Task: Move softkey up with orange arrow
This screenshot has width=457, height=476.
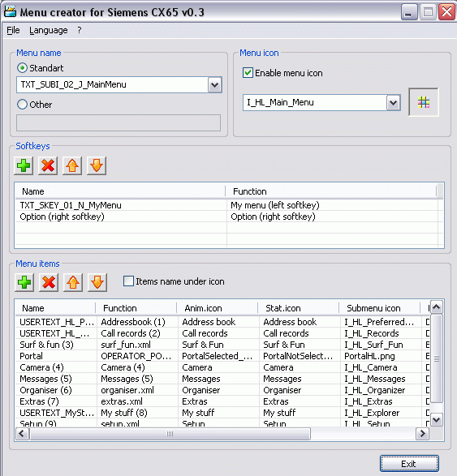Action: click(72, 165)
